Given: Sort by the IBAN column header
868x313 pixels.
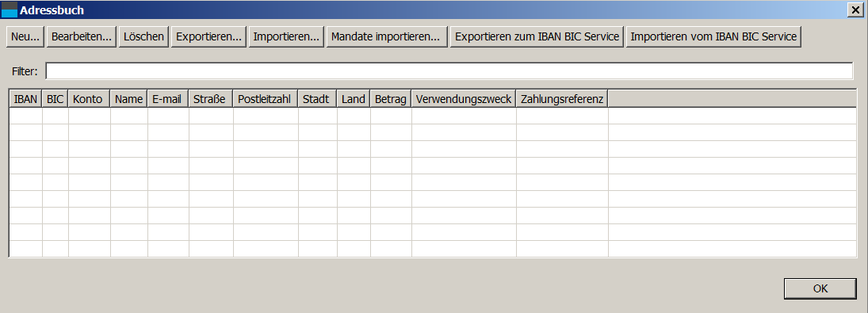Looking at the screenshot, I should [26, 99].
